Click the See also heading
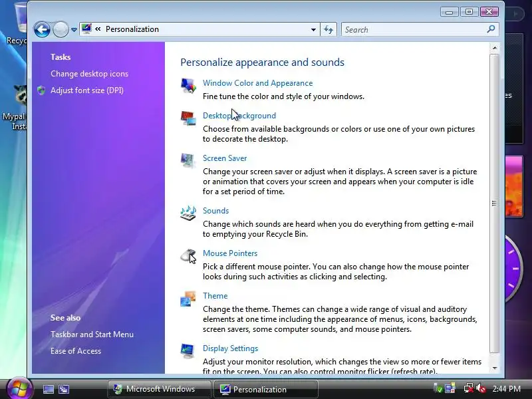Image resolution: width=532 pixels, height=399 pixels. click(65, 318)
